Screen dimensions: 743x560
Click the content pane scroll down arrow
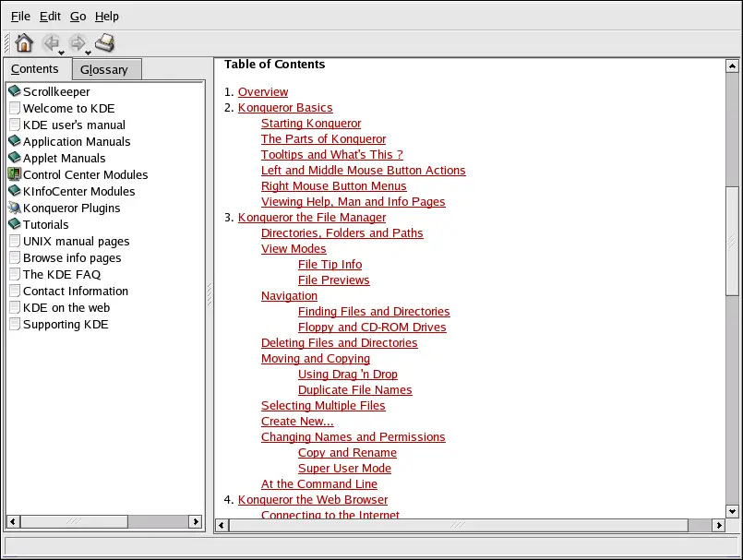(x=731, y=509)
